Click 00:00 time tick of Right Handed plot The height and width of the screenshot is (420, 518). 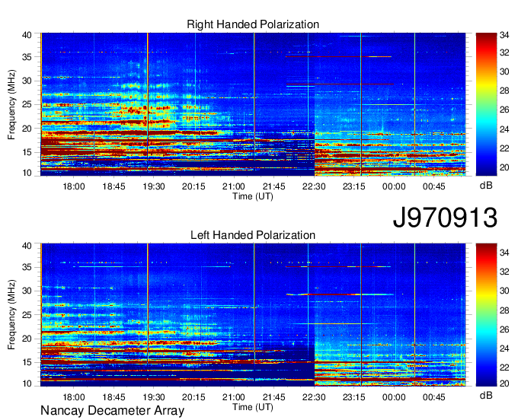(394, 186)
